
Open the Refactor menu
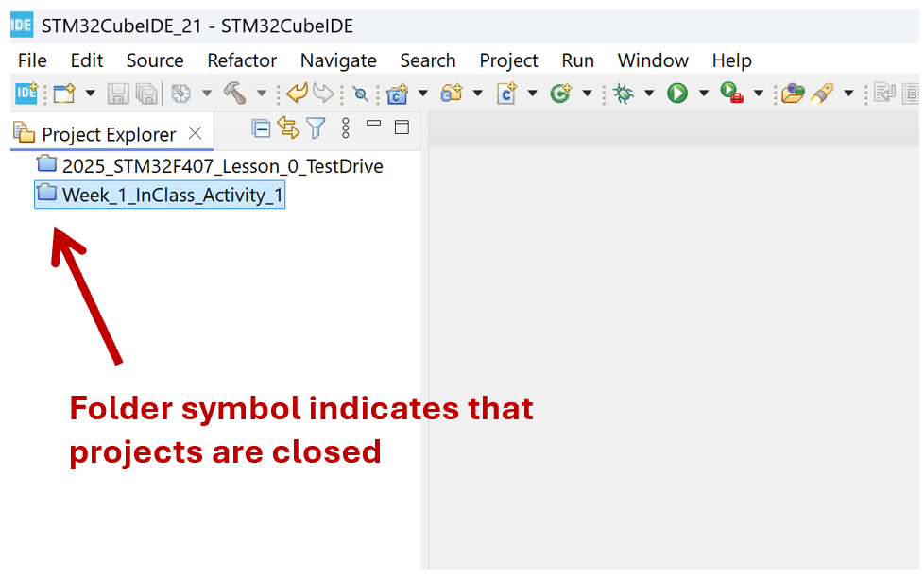pos(242,60)
